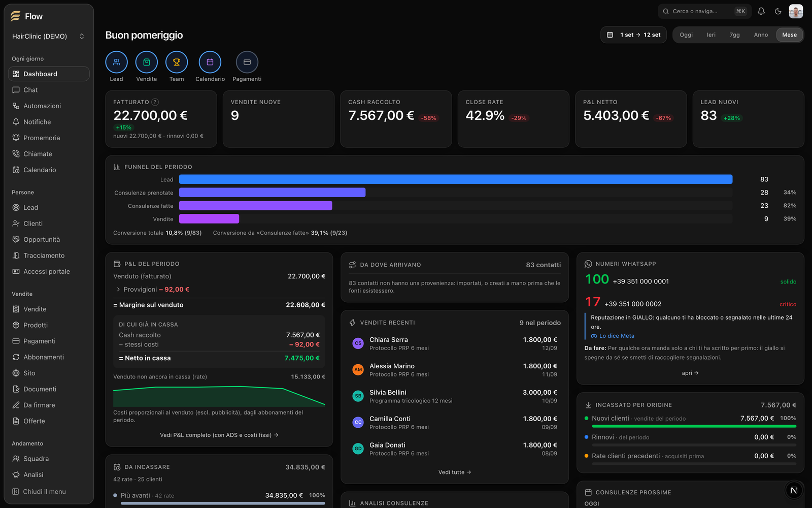Screen dimensions: 812x508
Task: Open Offerte in the sidebar menu
Action: tap(49, 421)
